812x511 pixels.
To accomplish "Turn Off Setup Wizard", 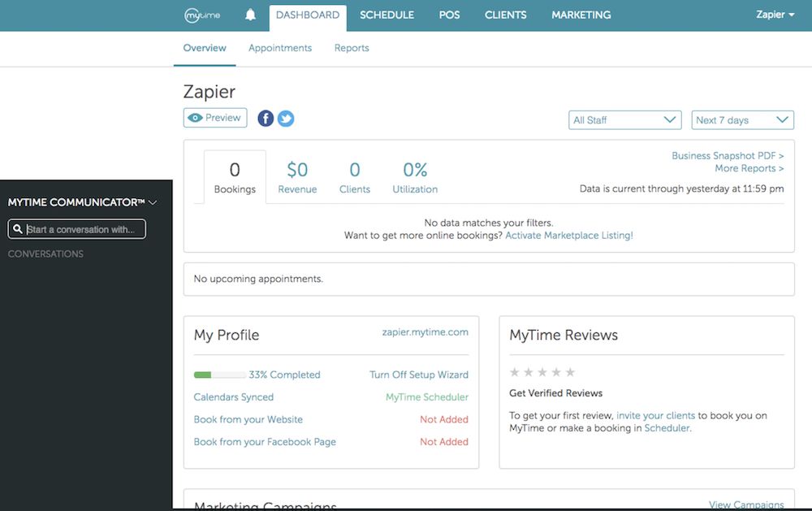I will click(418, 375).
